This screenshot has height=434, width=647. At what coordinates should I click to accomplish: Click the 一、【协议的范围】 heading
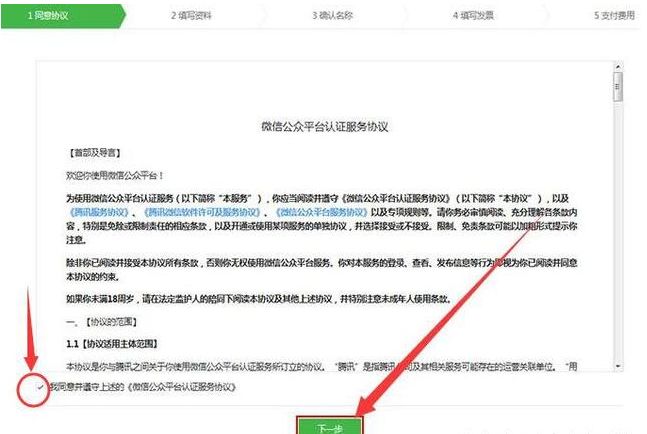102,322
